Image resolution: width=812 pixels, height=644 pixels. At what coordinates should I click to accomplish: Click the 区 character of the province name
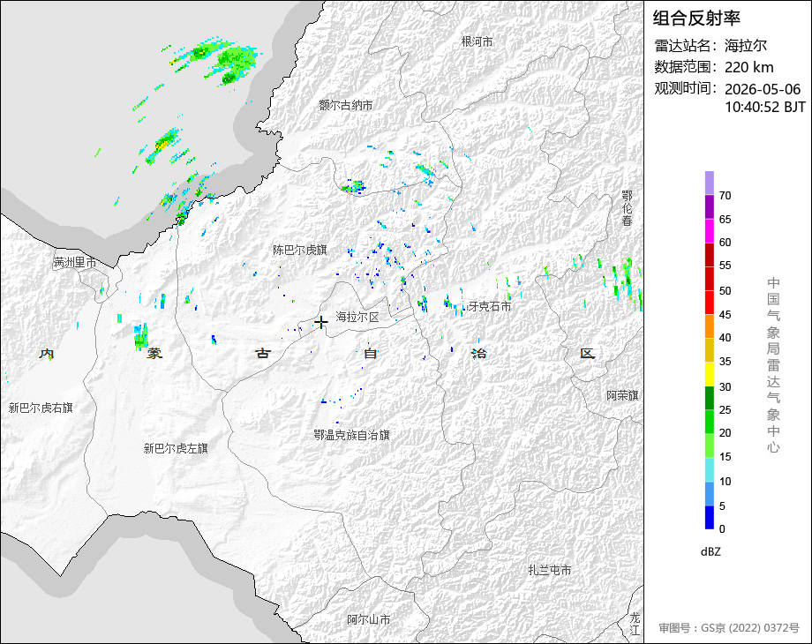(587, 354)
